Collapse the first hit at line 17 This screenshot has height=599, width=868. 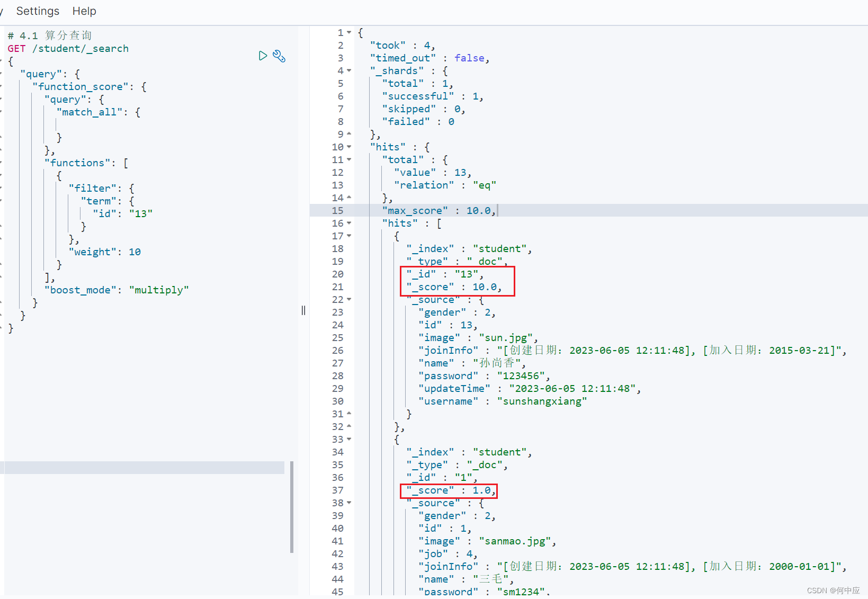click(x=349, y=236)
